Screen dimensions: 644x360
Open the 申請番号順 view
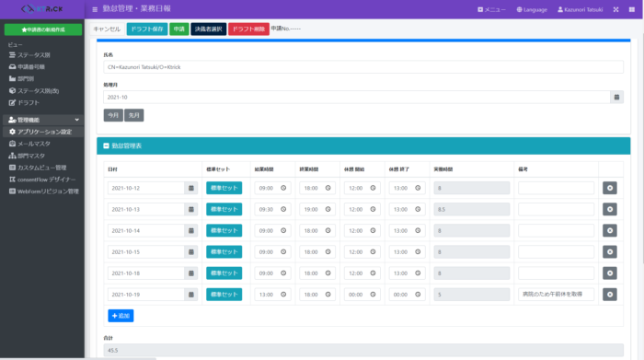[27, 67]
